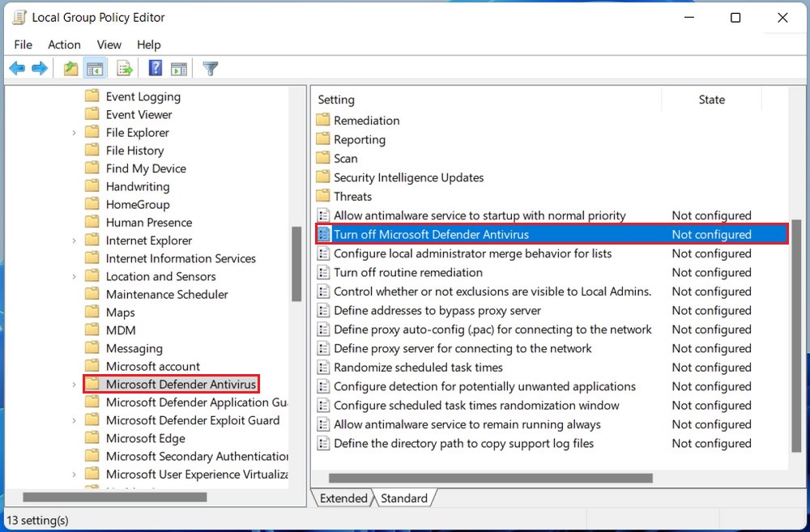Select Microsoft Defender Application Guard tree item
810x532 pixels.
point(196,402)
